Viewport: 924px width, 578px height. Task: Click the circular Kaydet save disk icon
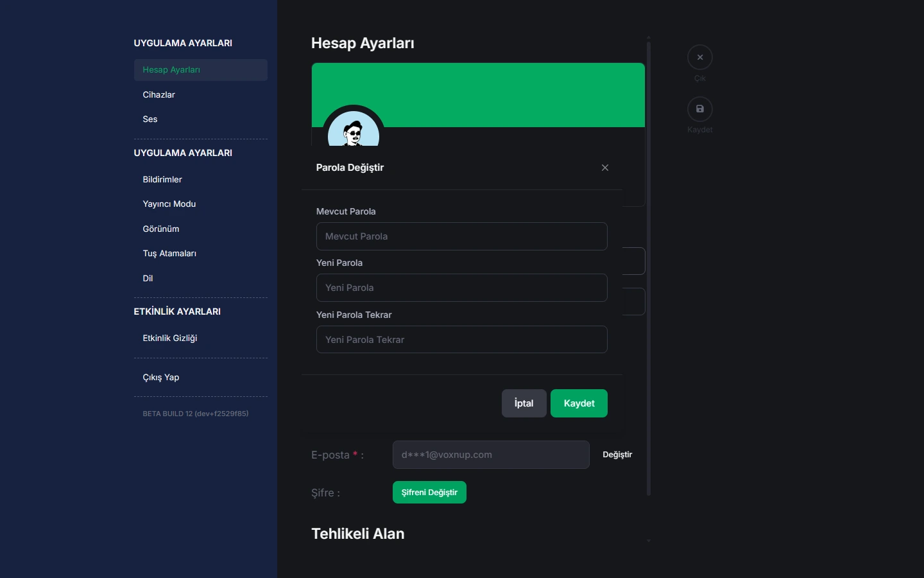click(700, 109)
